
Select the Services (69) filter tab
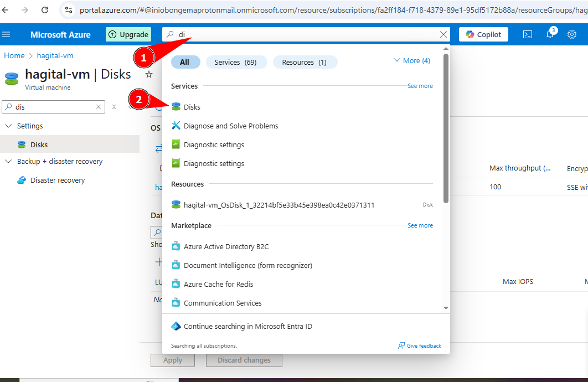(x=235, y=62)
